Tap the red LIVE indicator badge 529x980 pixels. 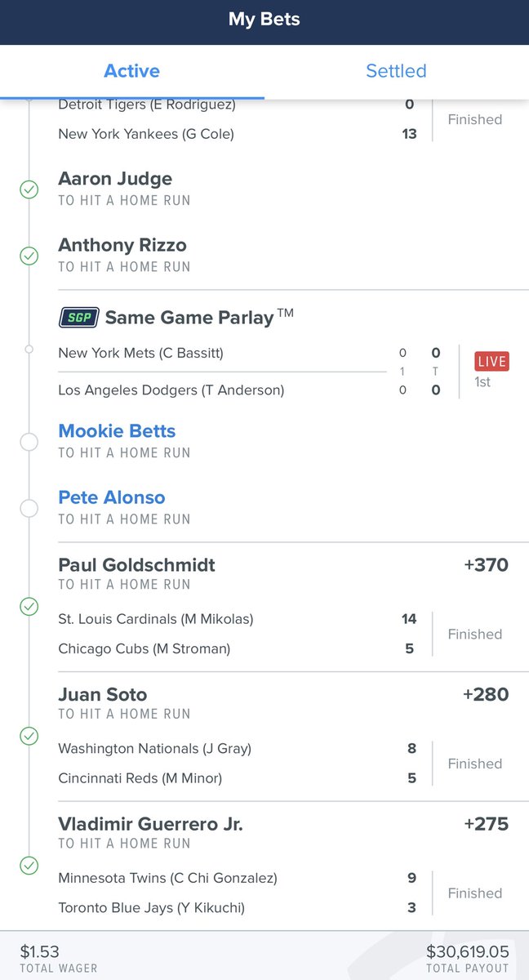[x=491, y=361]
